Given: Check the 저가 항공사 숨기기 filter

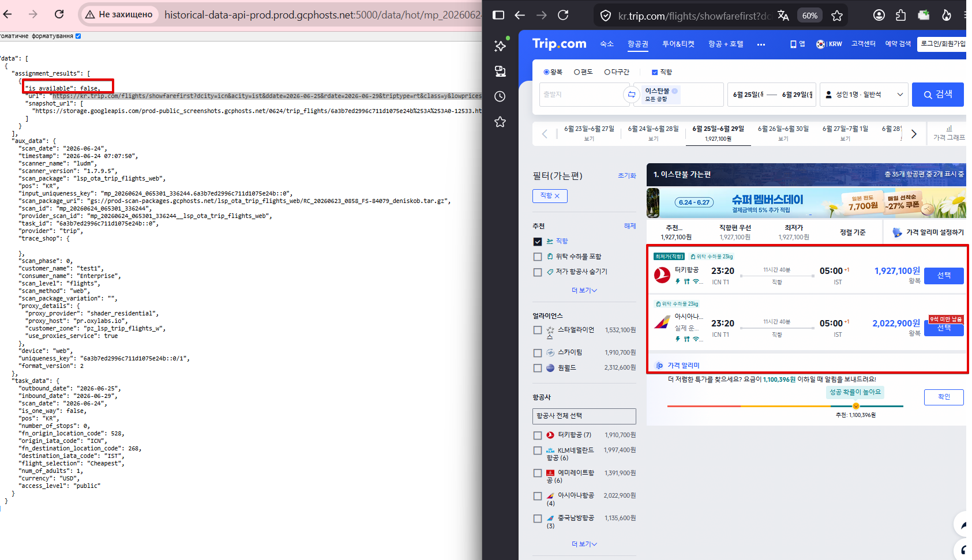Looking at the screenshot, I should pyautogui.click(x=538, y=272).
